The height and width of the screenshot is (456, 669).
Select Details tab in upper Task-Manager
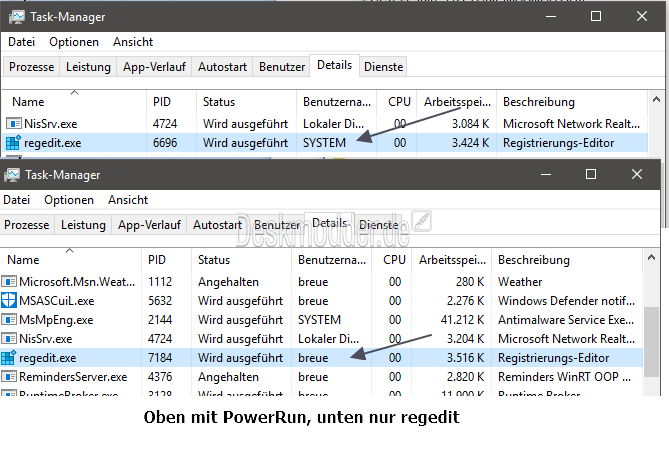pos(334,65)
